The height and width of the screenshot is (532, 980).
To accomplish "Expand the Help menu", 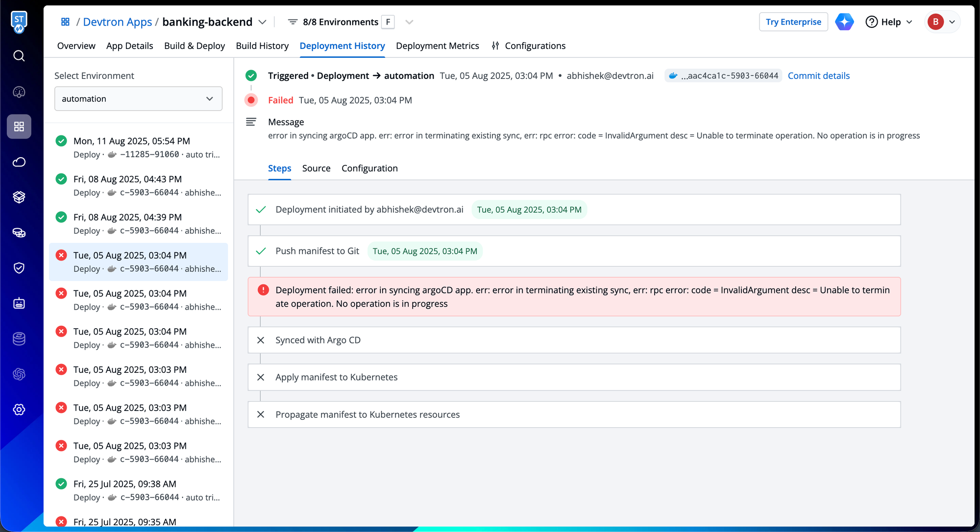I will tap(889, 22).
